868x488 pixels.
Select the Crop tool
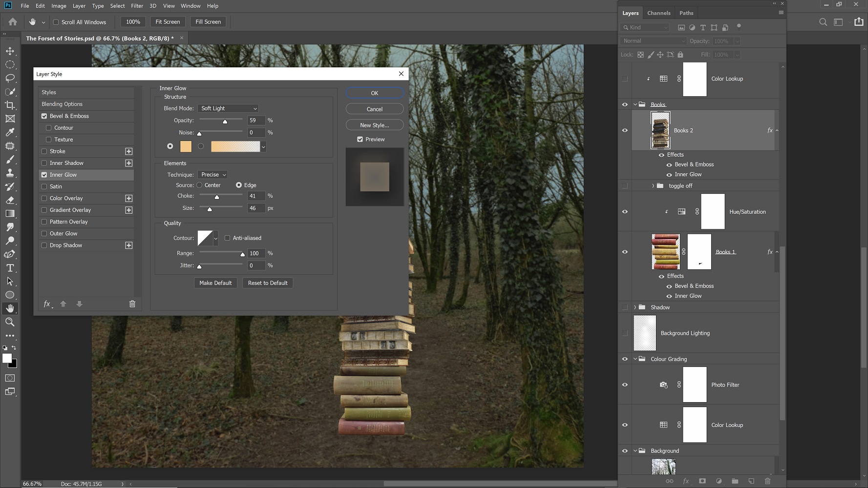point(10,105)
